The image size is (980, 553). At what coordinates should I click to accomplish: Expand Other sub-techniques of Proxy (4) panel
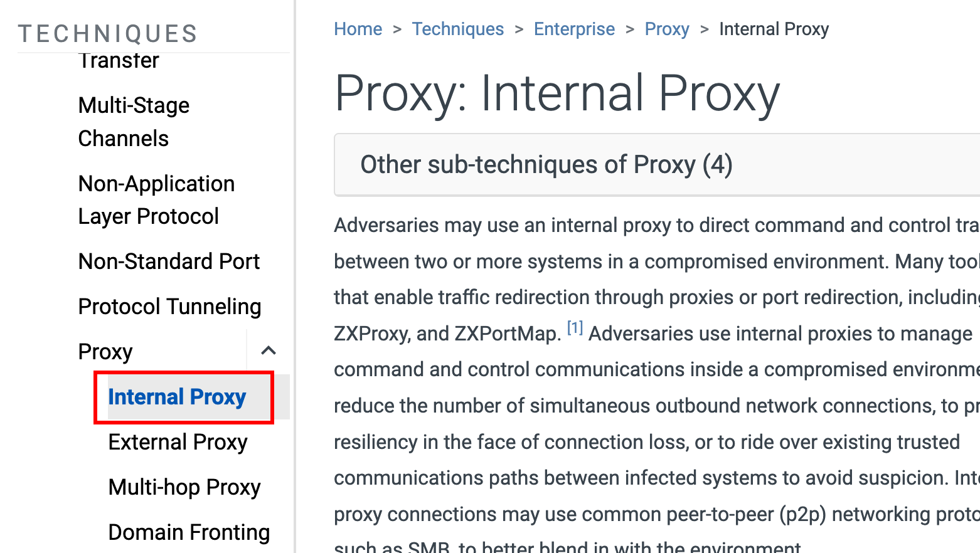click(x=546, y=165)
